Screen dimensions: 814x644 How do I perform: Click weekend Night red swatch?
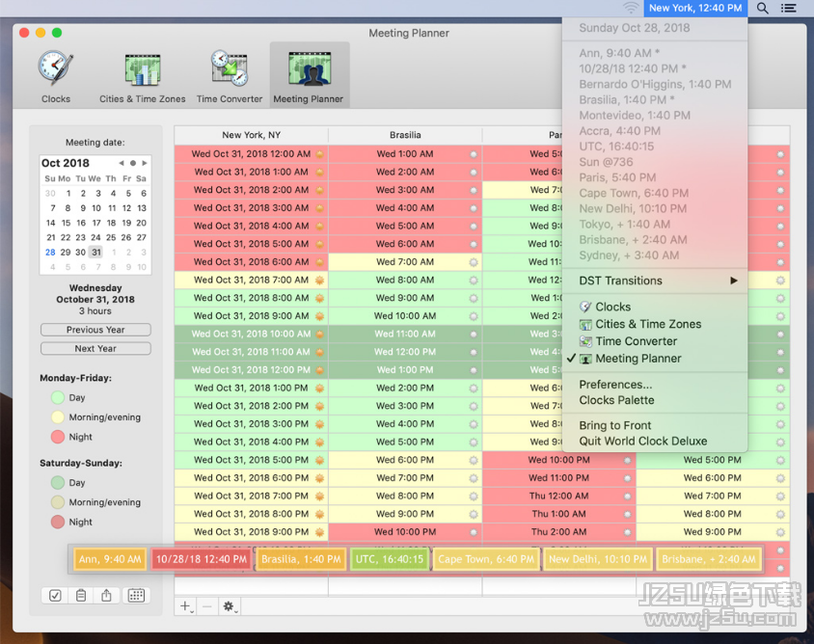point(58,523)
